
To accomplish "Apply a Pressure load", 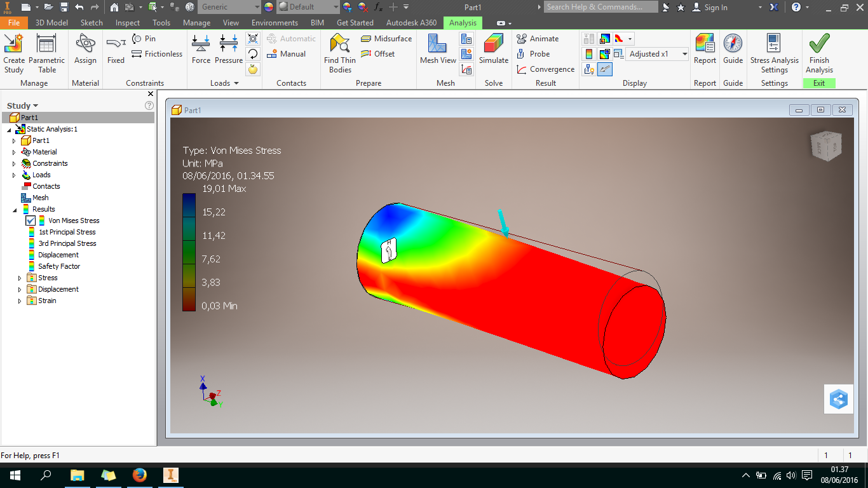I will tap(229, 50).
